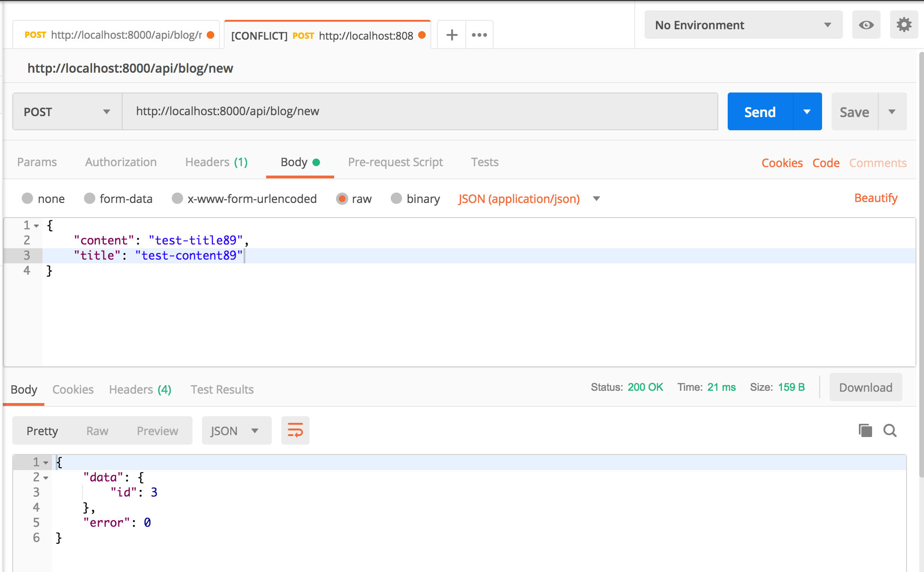Toggle line wrap icon in response
Screen dimensions: 924x572
click(295, 430)
